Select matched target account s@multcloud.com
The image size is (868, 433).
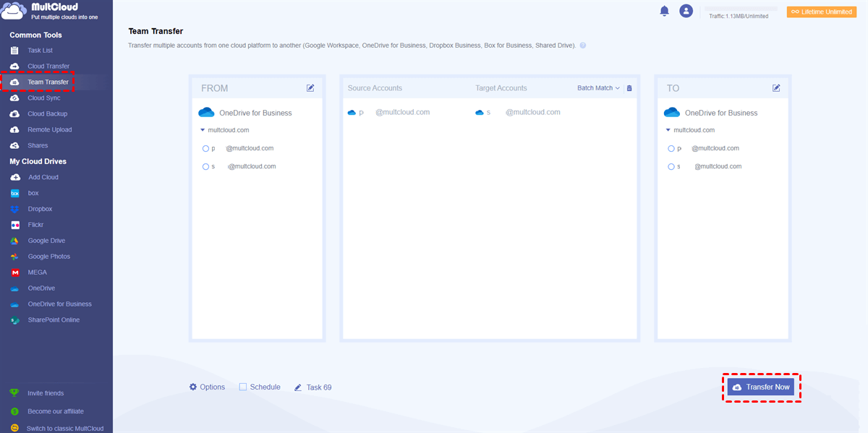pyautogui.click(x=518, y=112)
